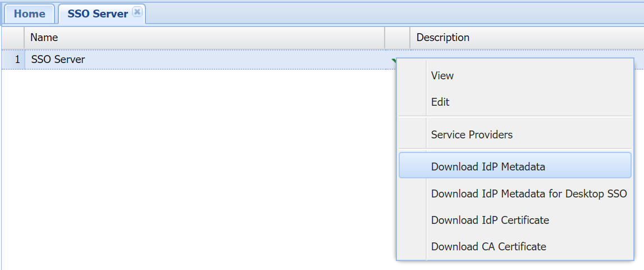Viewport: 644px width, 270px height.
Task: Choose Edit from the context menu
Action: [440, 102]
